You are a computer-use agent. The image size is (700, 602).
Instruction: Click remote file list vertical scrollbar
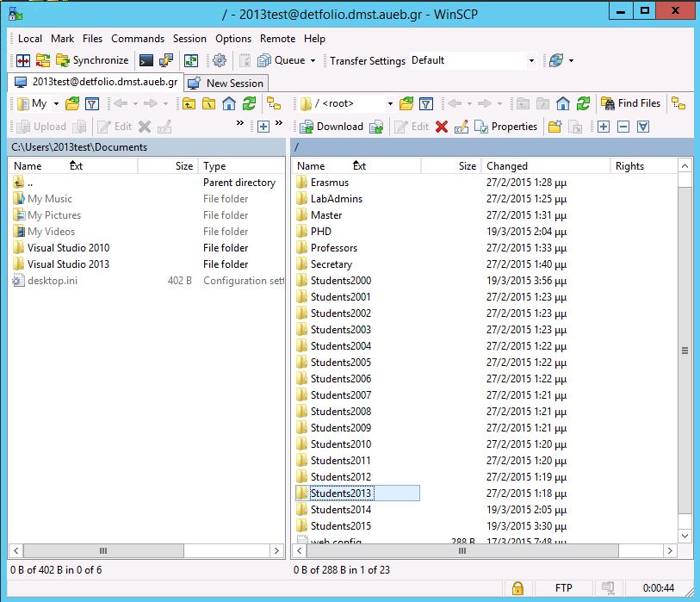[685, 351]
